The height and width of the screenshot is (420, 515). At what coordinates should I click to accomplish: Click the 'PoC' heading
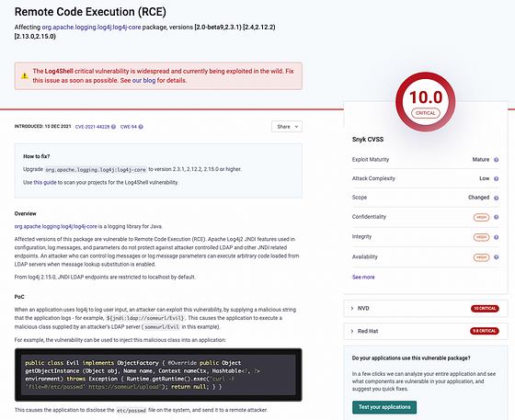click(x=19, y=297)
